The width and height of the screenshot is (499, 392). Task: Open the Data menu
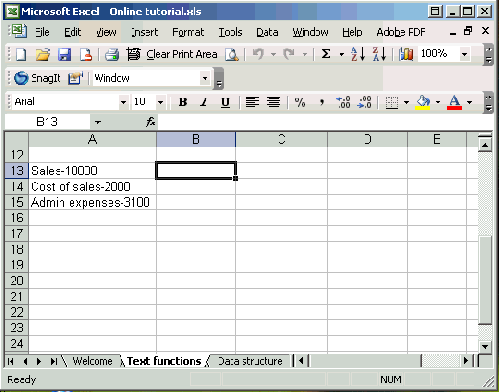[x=267, y=32]
